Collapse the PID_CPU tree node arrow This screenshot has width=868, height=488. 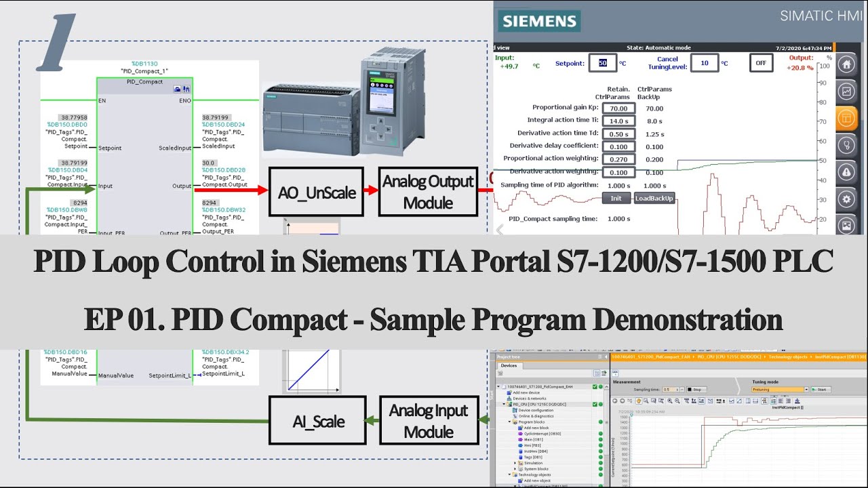pos(504,404)
